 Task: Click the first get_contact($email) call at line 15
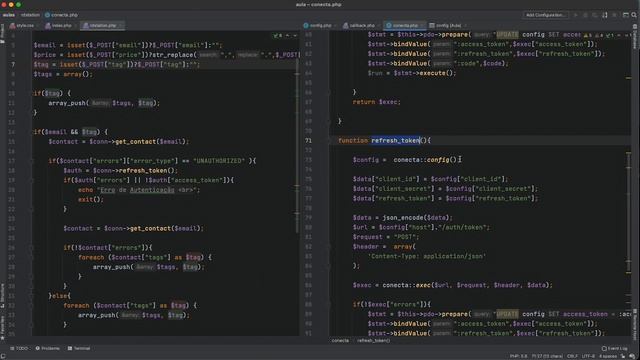tap(150, 142)
